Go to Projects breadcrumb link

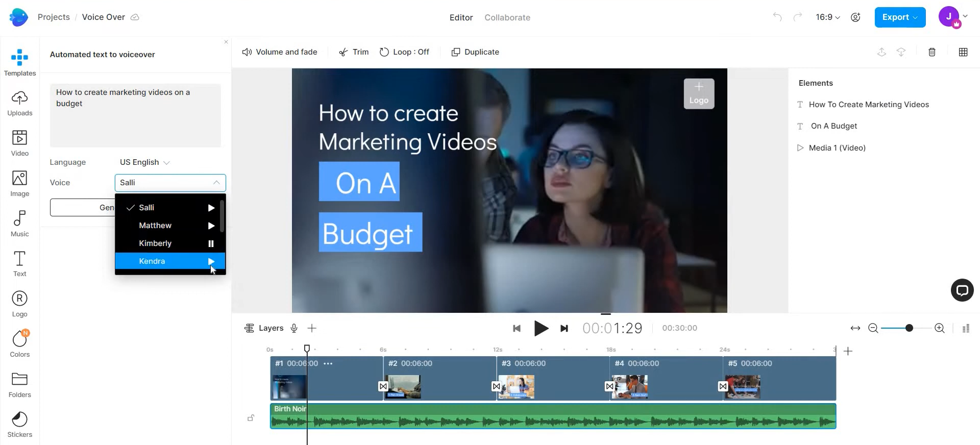pyautogui.click(x=54, y=17)
